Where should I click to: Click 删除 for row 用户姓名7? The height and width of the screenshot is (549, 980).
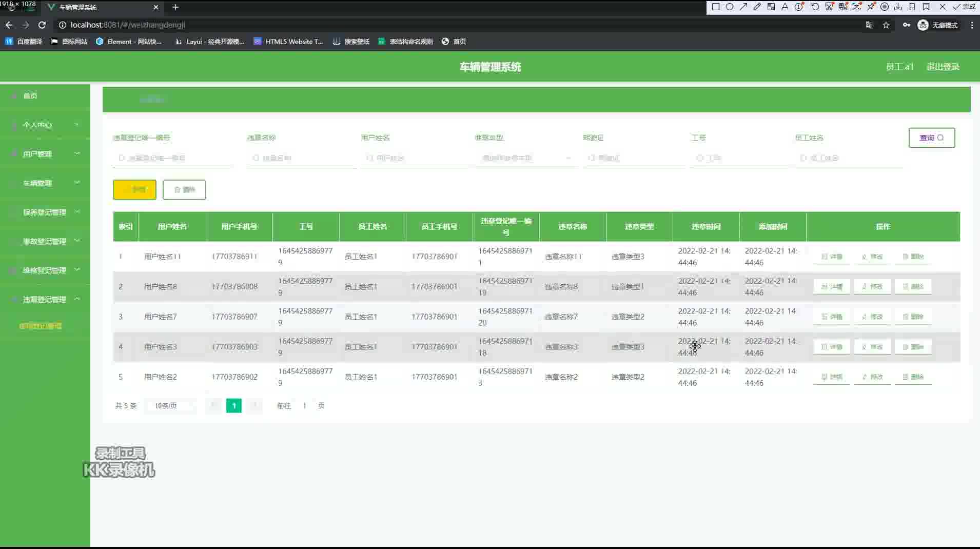[913, 317]
